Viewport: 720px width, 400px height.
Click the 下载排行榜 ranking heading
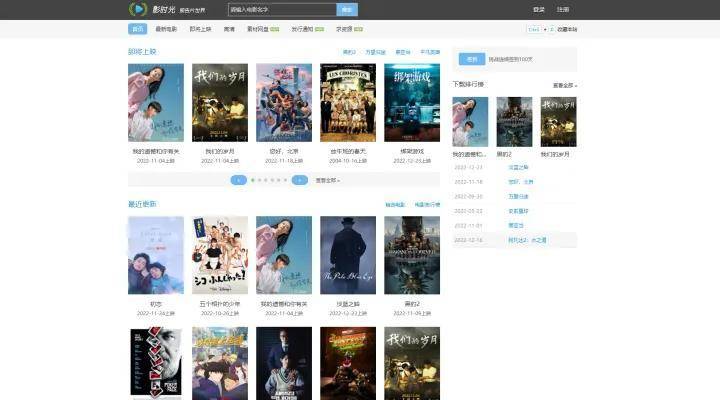click(x=468, y=85)
